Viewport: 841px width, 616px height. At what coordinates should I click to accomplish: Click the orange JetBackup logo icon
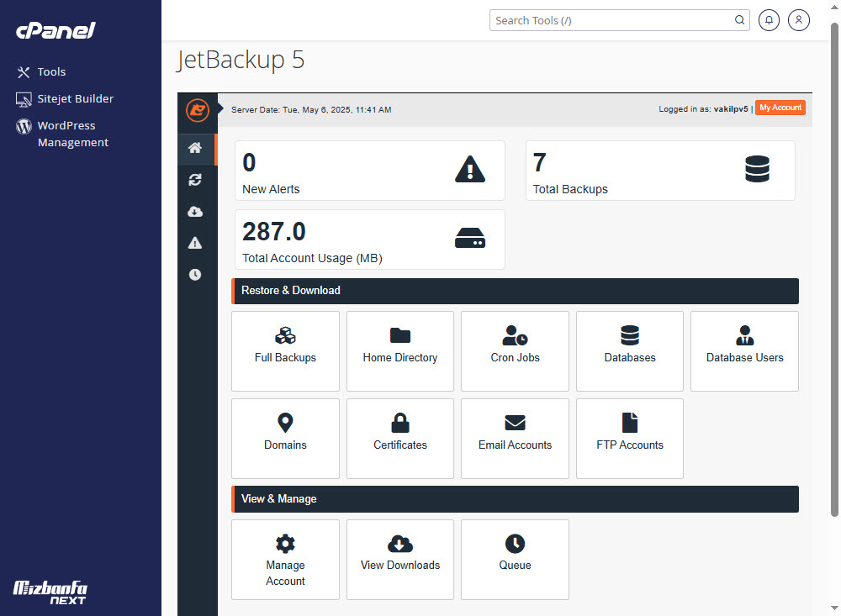point(198,110)
